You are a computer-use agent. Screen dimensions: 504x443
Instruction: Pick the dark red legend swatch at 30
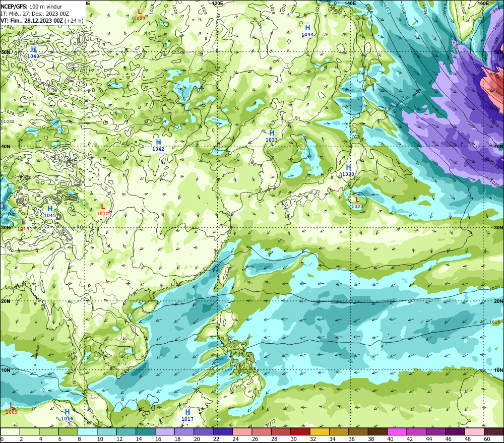pos(300,431)
